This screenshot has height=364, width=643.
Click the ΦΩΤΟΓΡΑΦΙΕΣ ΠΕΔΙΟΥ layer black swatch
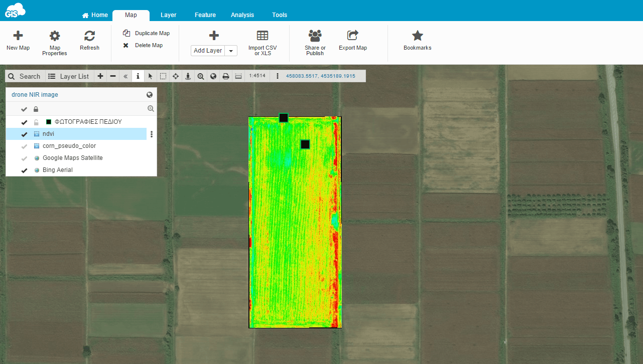[x=49, y=122]
